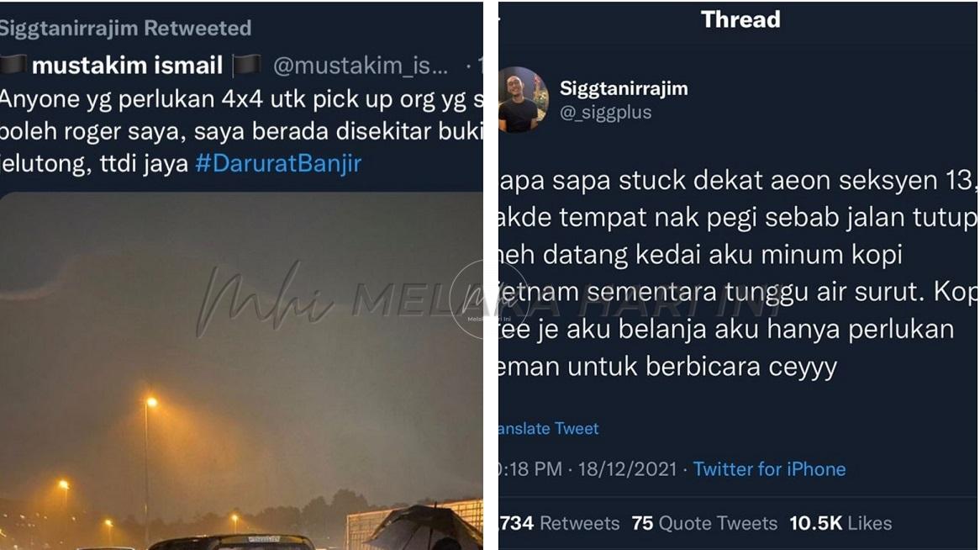Open the @_siggplus handle
Screen dimensions: 980x550
tap(606, 113)
